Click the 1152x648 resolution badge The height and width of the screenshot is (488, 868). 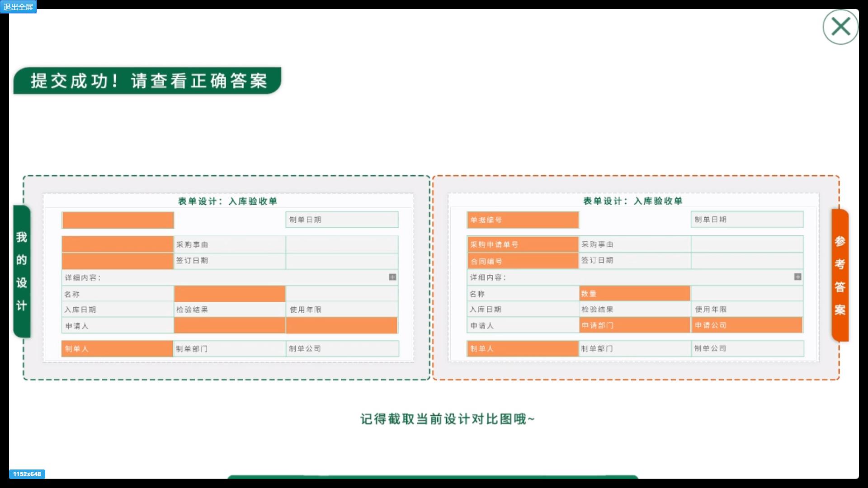tap(27, 474)
